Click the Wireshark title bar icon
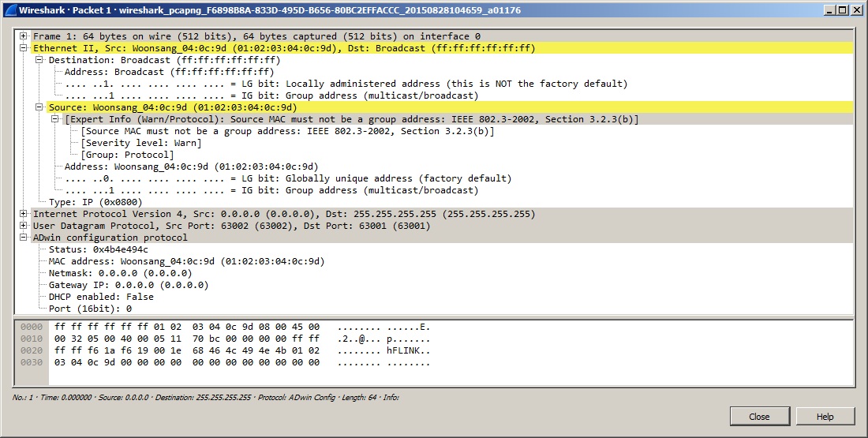 [10, 10]
